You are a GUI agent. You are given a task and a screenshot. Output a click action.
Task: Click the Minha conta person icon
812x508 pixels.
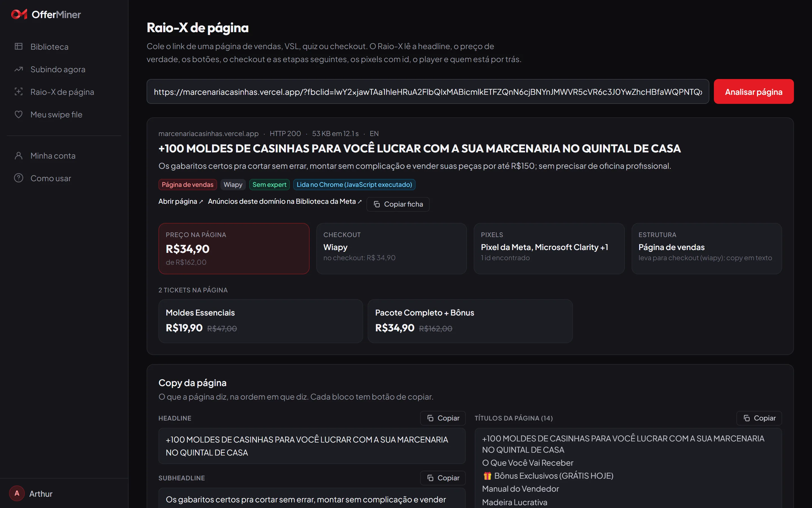pyautogui.click(x=18, y=156)
